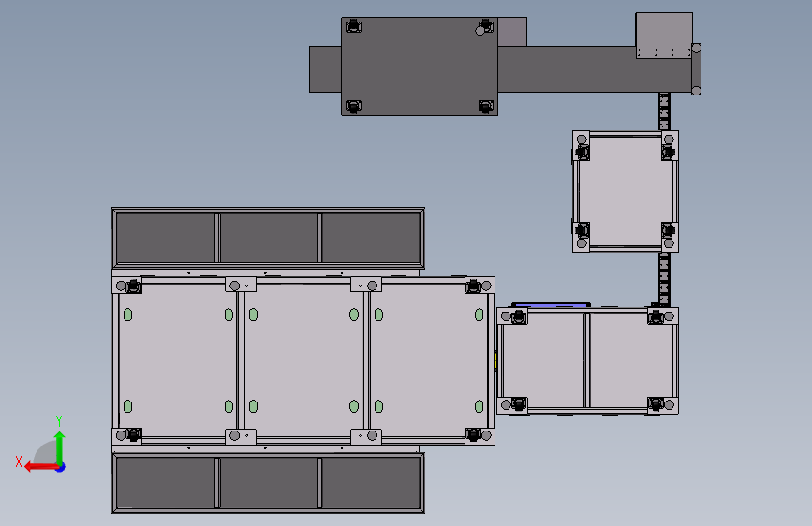The width and height of the screenshot is (812, 526).
Task: Click the blue Z axis ball of the triad
Action: click(x=61, y=467)
